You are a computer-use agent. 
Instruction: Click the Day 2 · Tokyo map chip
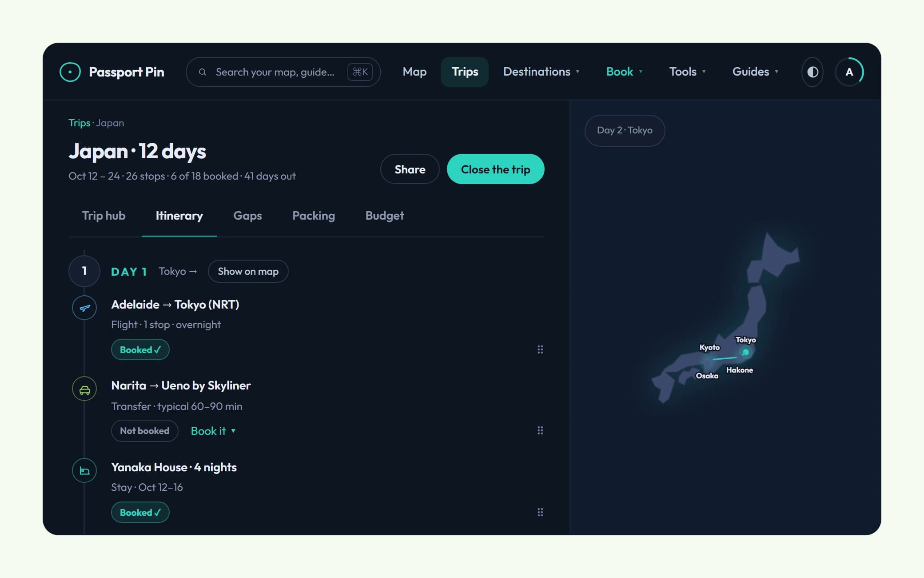[625, 130]
